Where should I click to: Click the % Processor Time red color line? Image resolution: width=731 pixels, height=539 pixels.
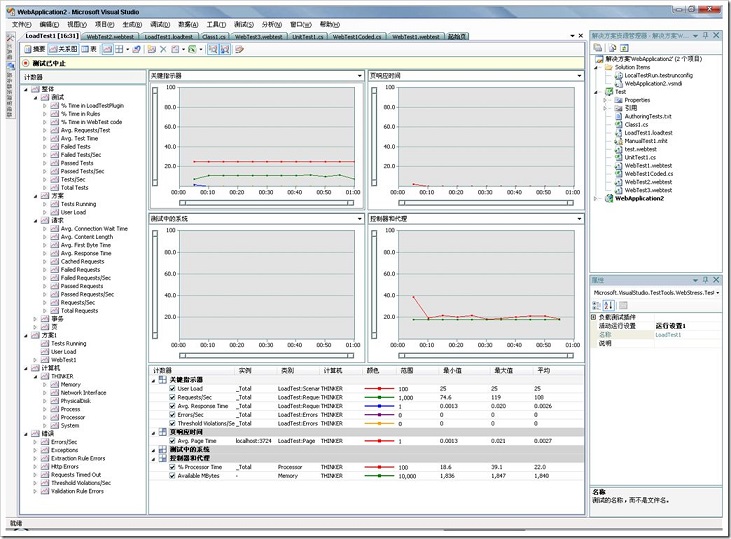click(x=379, y=467)
